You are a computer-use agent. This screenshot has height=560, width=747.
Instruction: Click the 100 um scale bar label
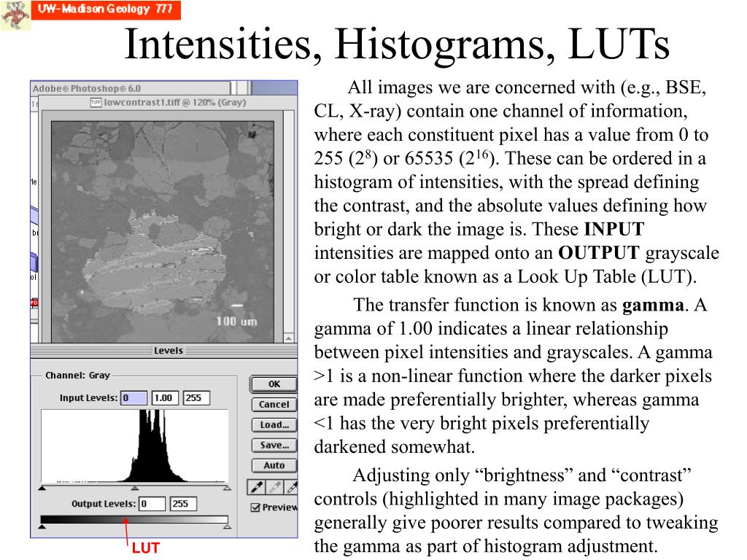coord(237,322)
